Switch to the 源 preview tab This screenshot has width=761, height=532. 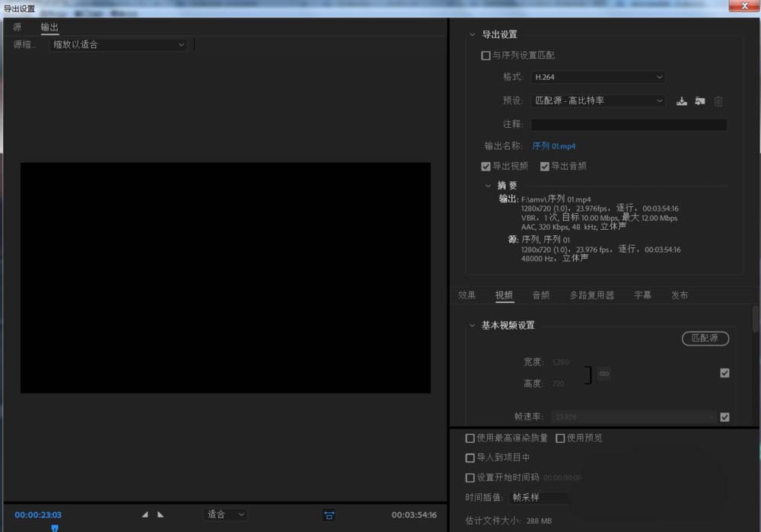17,26
